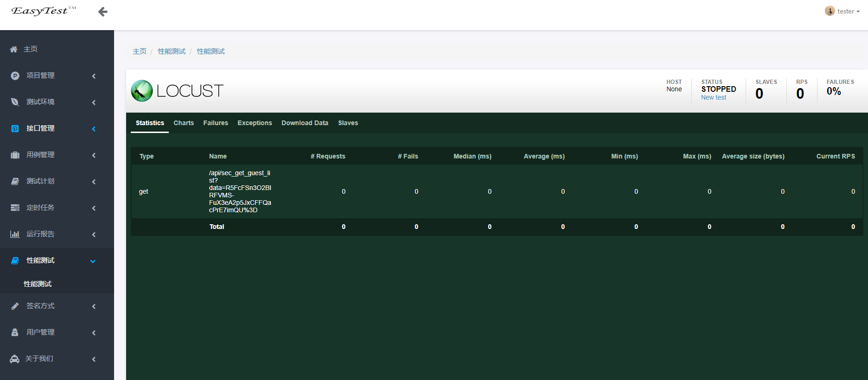Click the Total row label

point(217,227)
